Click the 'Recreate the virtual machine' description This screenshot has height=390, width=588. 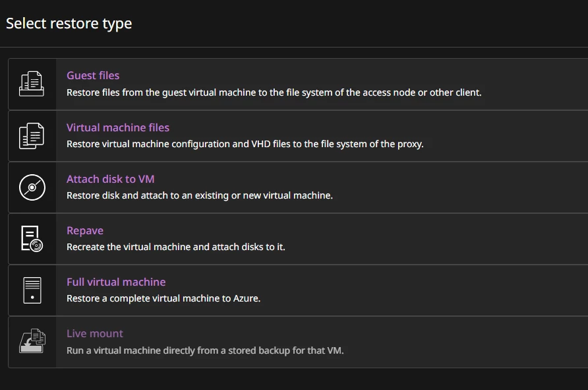point(175,247)
